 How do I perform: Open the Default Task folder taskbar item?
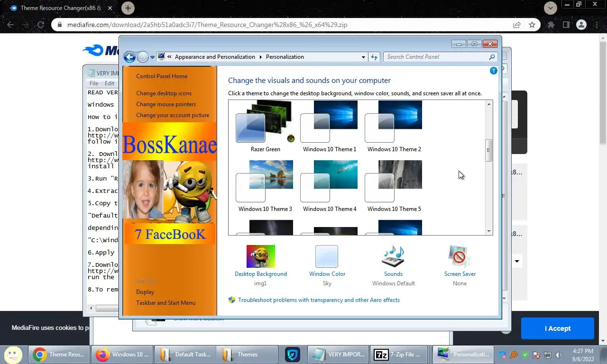(x=185, y=354)
